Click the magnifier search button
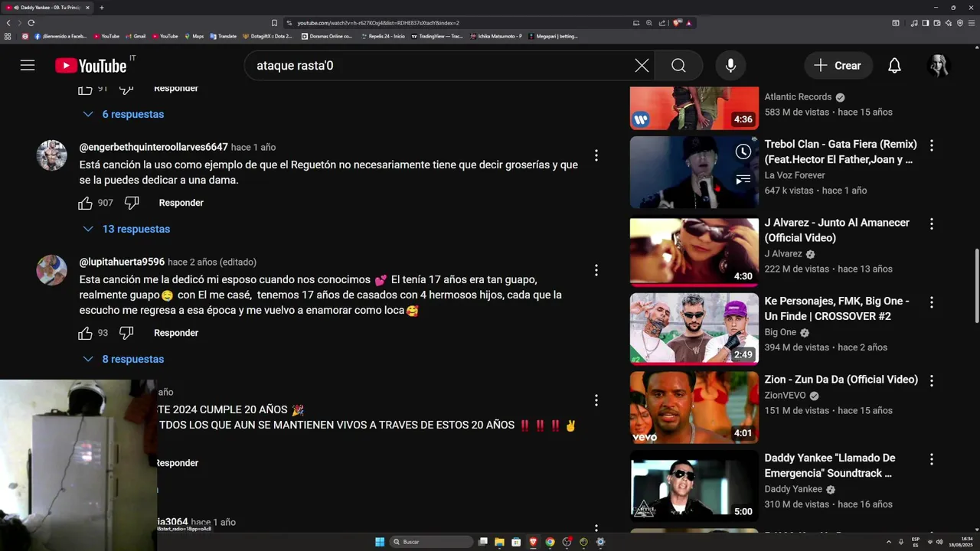The image size is (980, 551). (x=678, y=66)
